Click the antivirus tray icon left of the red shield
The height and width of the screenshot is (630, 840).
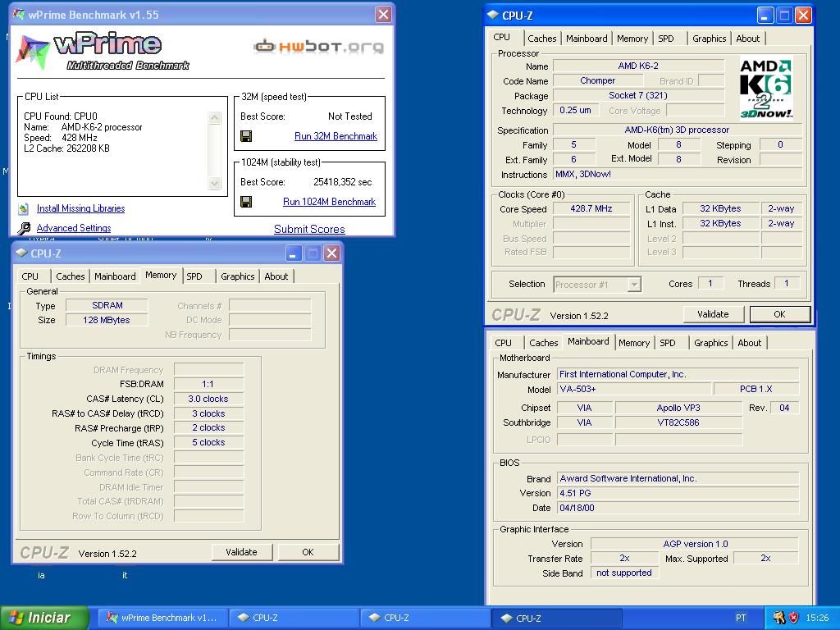(779, 618)
